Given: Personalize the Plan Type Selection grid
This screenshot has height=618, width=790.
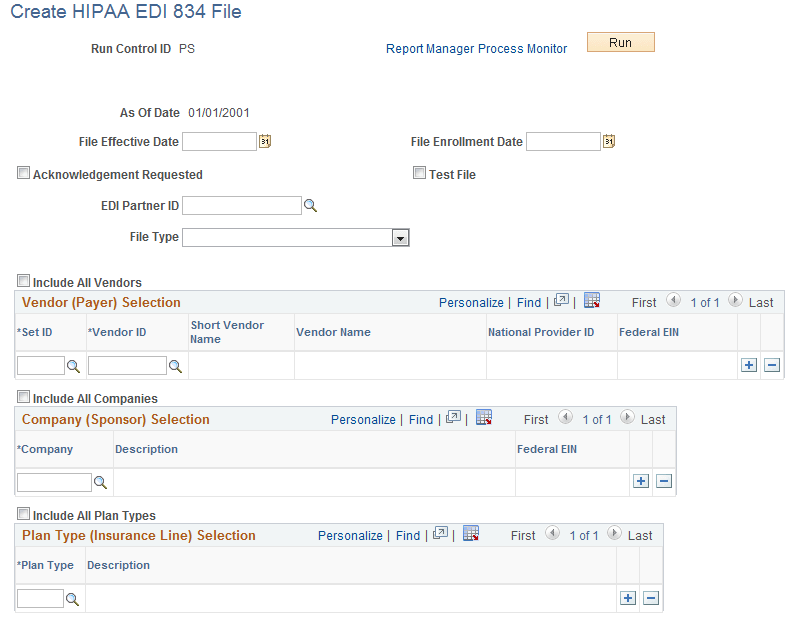Looking at the screenshot, I should coord(350,535).
